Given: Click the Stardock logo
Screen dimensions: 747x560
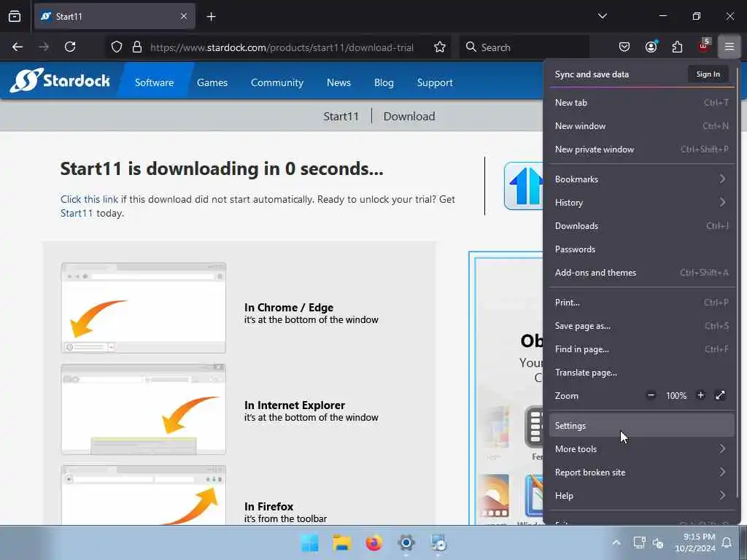Looking at the screenshot, I should coord(60,80).
